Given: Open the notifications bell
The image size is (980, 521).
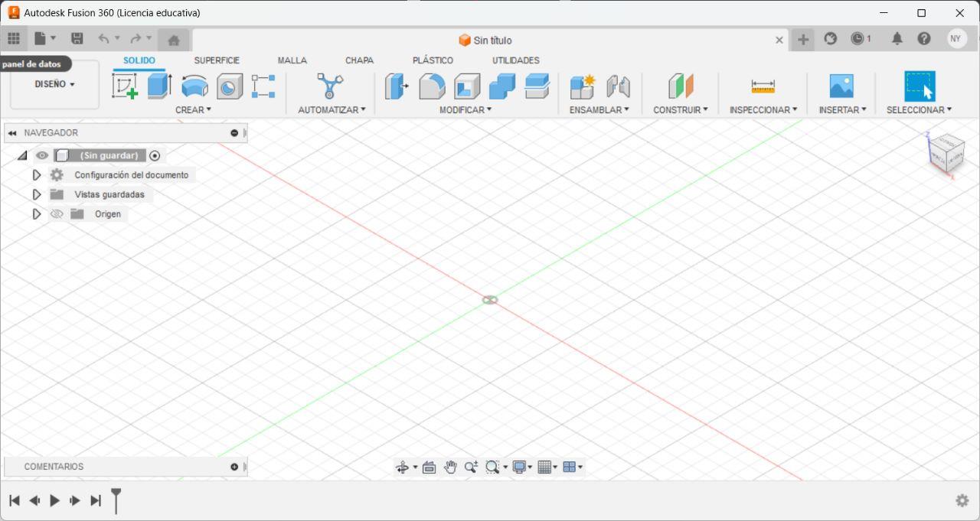Looking at the screenshot, I should [x=897, y=38].
